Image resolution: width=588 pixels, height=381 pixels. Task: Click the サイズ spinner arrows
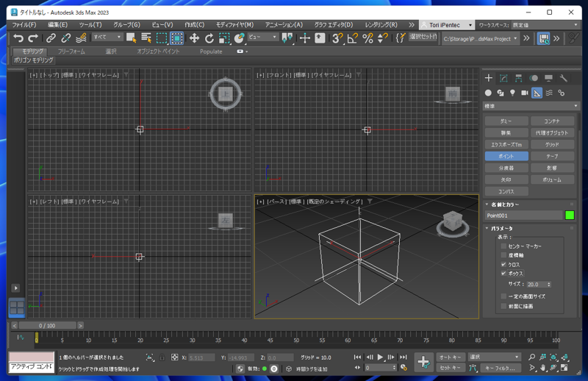[549, 285]
